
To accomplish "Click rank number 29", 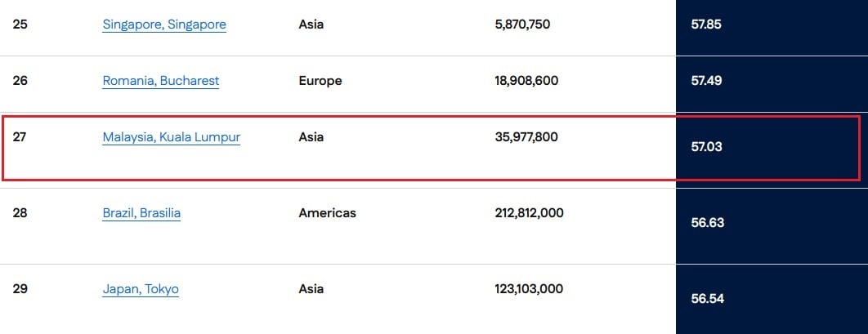I will pyautogui.click(x=20, y=289).
